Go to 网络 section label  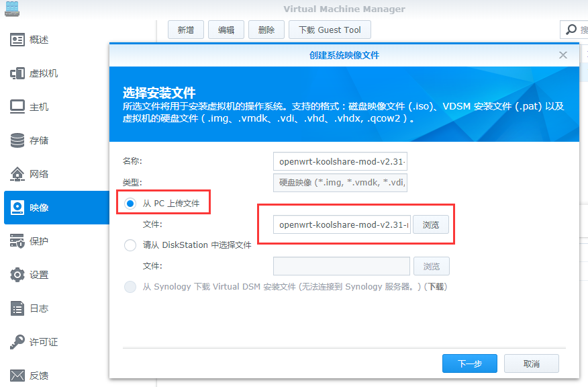point(39,174)
